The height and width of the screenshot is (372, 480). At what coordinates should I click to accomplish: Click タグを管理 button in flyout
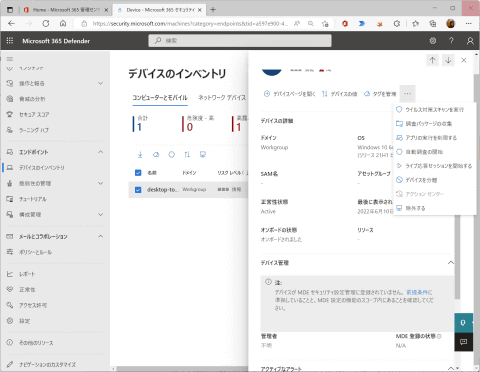click(x=380, y=94)
